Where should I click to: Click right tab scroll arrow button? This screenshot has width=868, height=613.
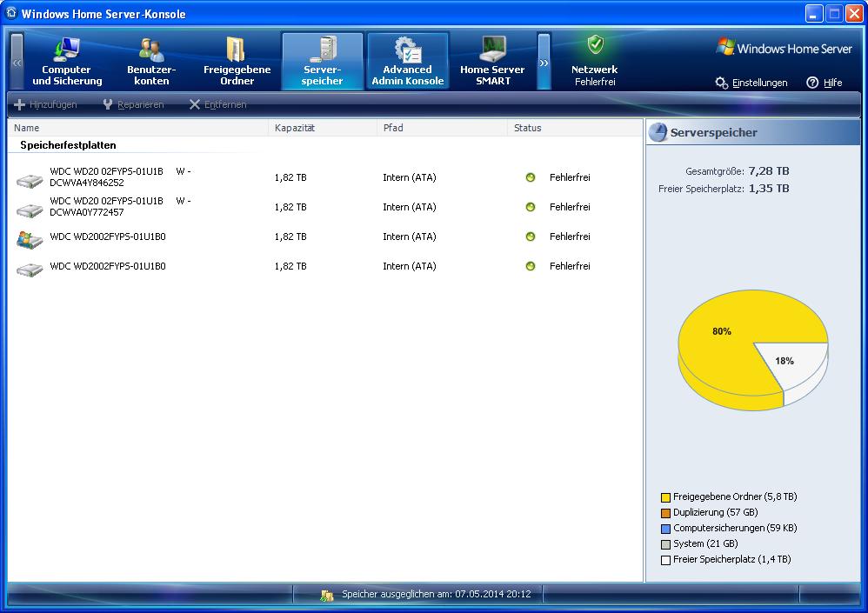coord(544,62)
